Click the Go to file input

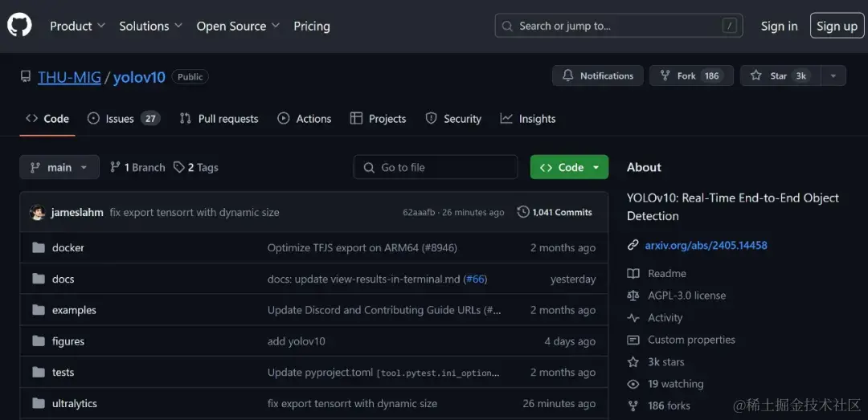click(436, 167)
